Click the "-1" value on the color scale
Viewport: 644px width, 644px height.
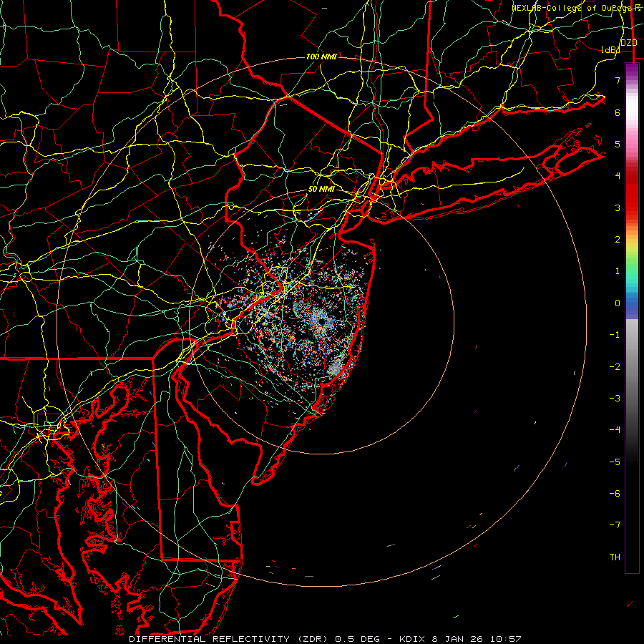pos(615,335)
